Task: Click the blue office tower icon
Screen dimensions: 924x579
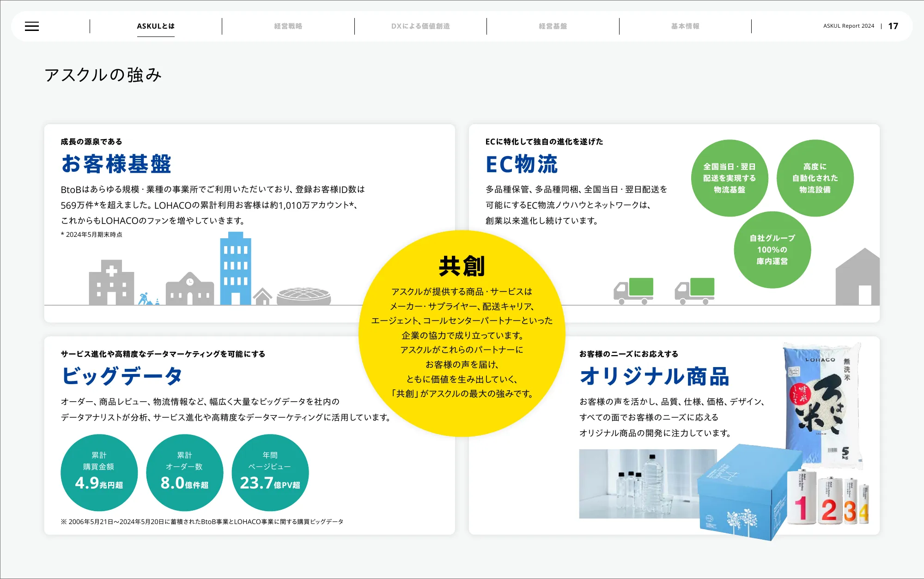Action: pyautogui.click(x=236, y=268)
